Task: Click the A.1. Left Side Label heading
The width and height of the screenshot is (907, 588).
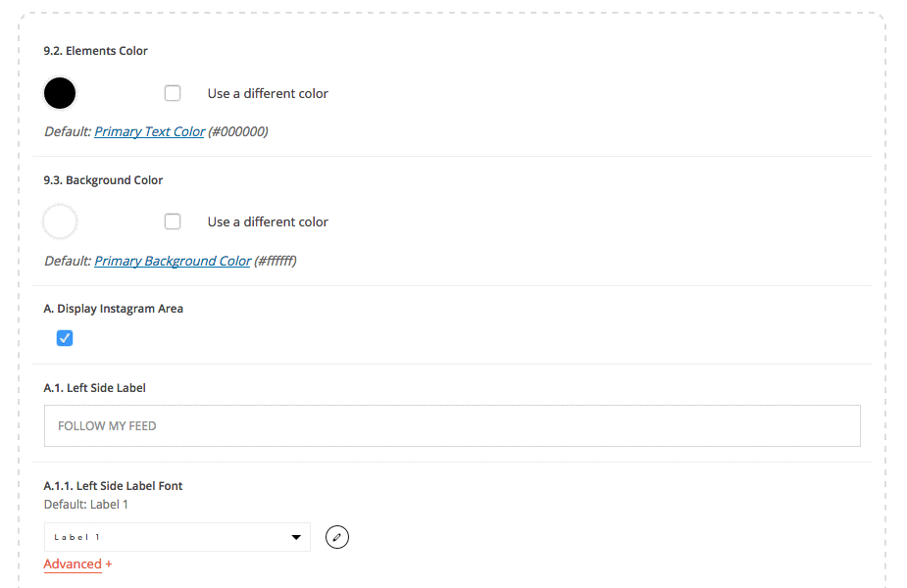Action: tap(94, 388)
